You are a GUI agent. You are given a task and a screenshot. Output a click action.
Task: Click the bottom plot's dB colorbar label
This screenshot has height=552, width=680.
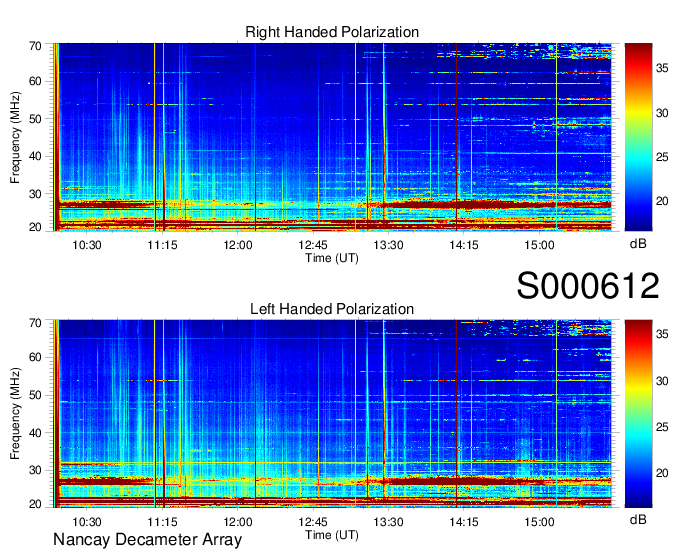click(638, 519)
